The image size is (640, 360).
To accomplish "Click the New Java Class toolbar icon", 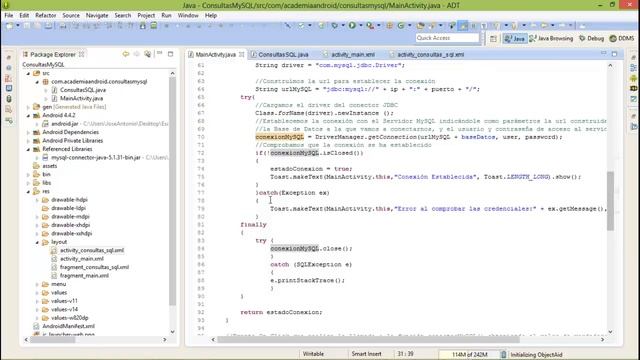I will [401, 26].
